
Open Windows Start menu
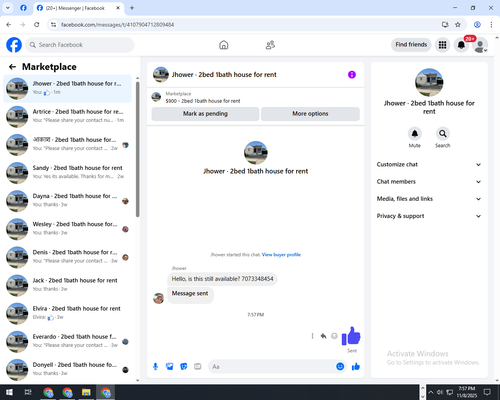[x=9, y=392]
